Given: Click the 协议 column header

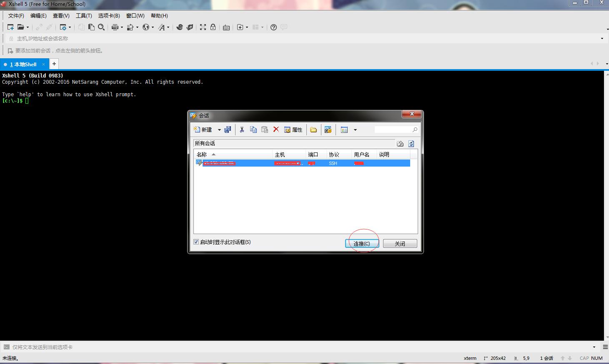Looking at the screenshot, I should [x=339, y=155].
